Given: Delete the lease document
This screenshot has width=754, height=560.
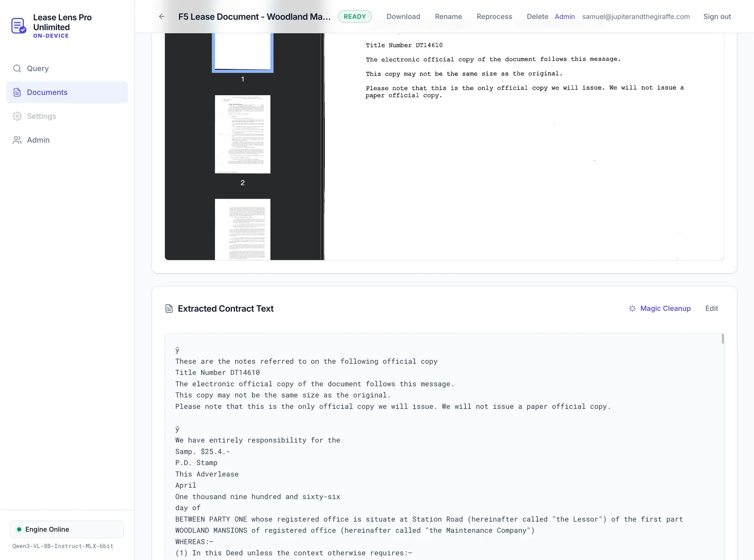Looking at the screenshot, I should [537, 17].
